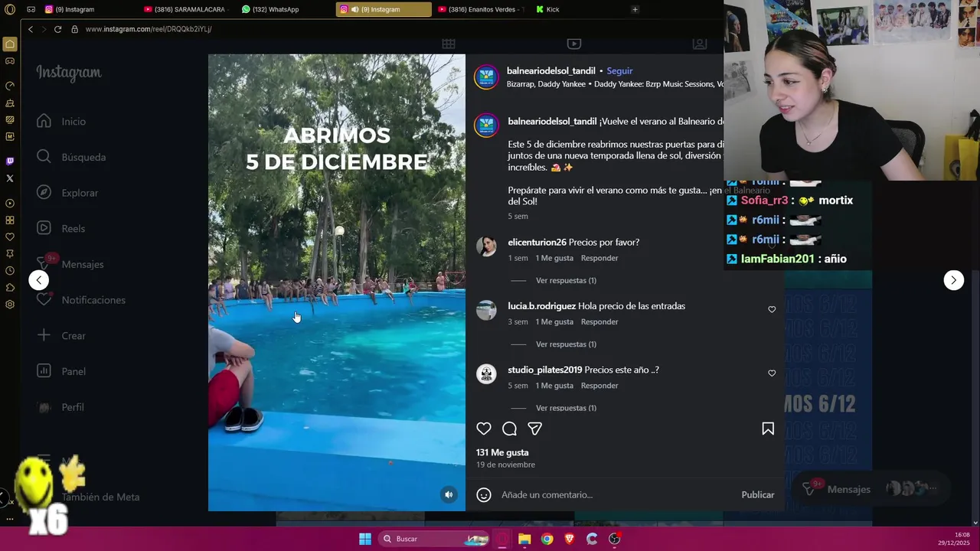Reload the page with the refresh button
980x551 pixels.
click(57, 29)
